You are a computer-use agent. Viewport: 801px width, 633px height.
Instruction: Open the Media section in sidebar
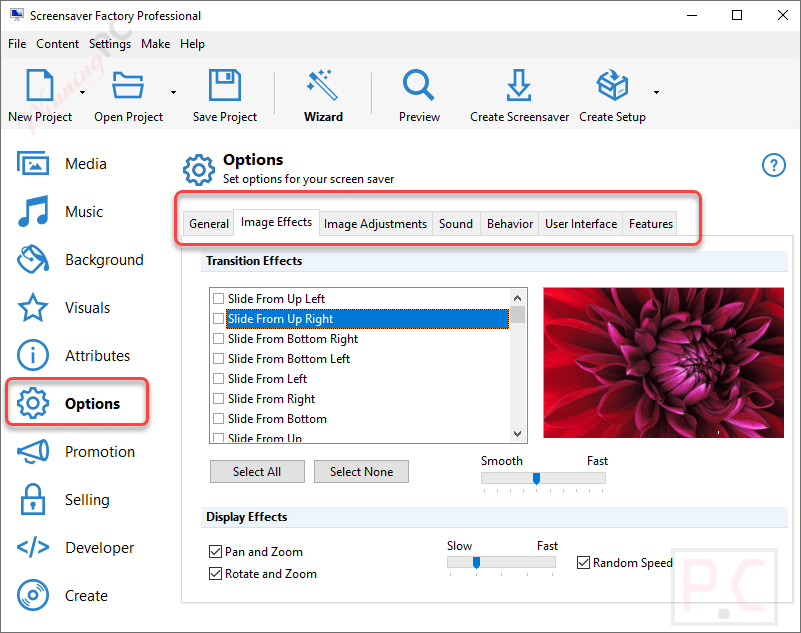61,163
